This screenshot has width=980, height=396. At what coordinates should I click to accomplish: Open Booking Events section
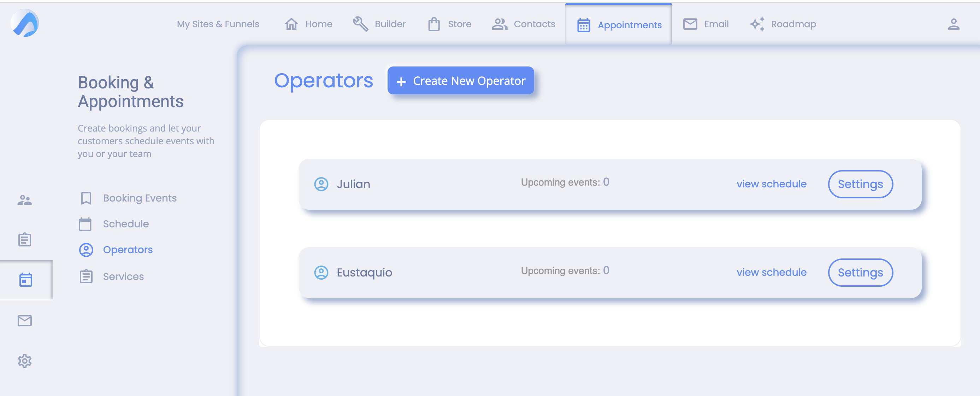coord(129,198)
